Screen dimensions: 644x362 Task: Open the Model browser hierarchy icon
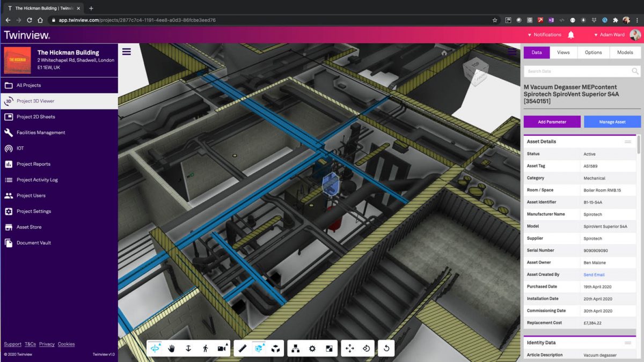coord(295,349)
